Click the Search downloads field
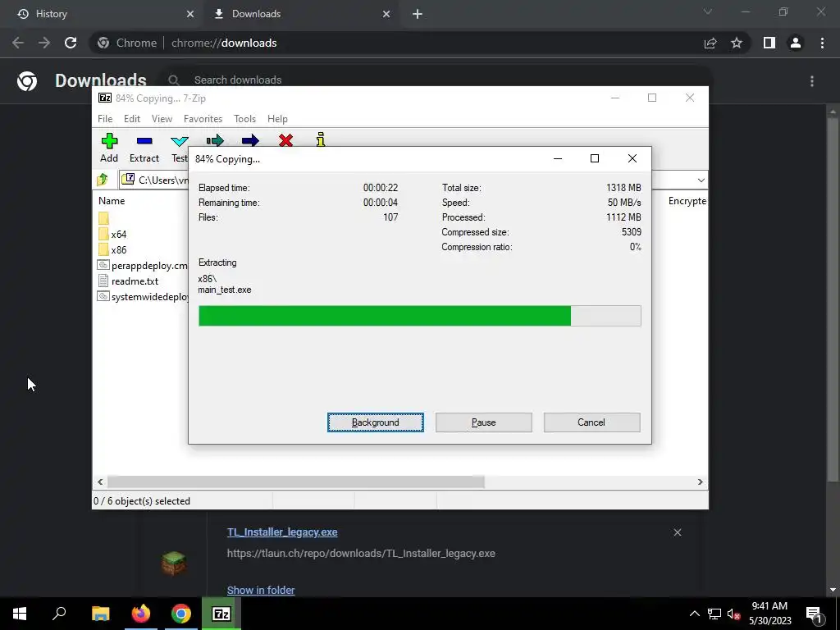 click(436, 80)
